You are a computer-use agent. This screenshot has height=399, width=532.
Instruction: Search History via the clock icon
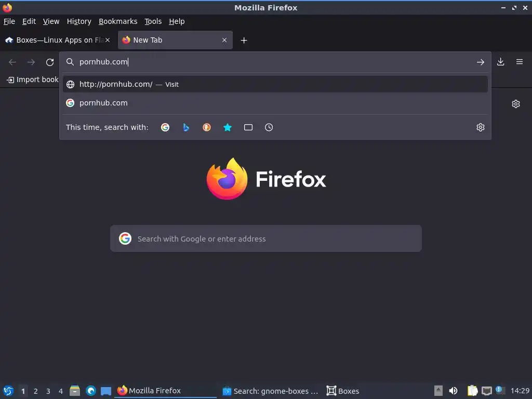(x=269, y=127)
